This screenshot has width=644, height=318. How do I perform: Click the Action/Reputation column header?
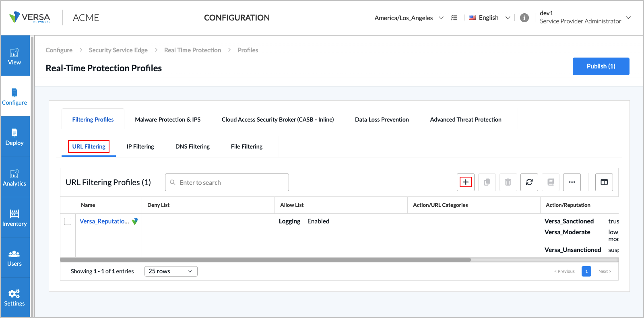click(x=568, y=205)
